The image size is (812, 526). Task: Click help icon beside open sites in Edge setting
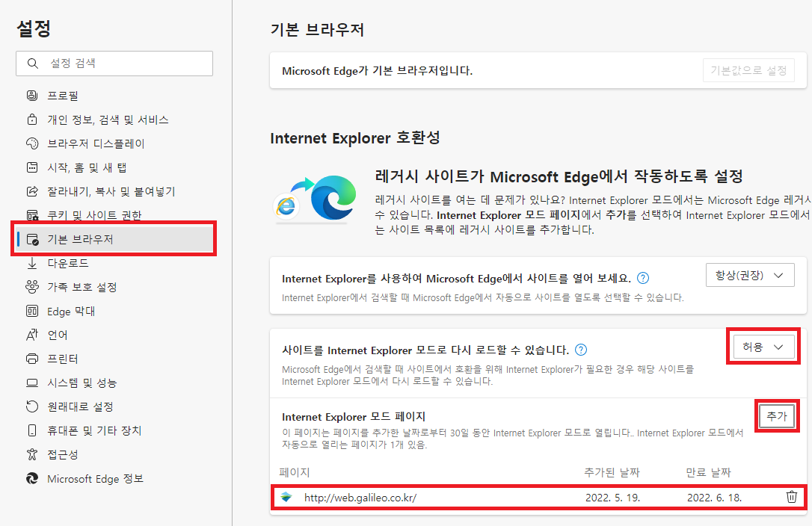642,278
